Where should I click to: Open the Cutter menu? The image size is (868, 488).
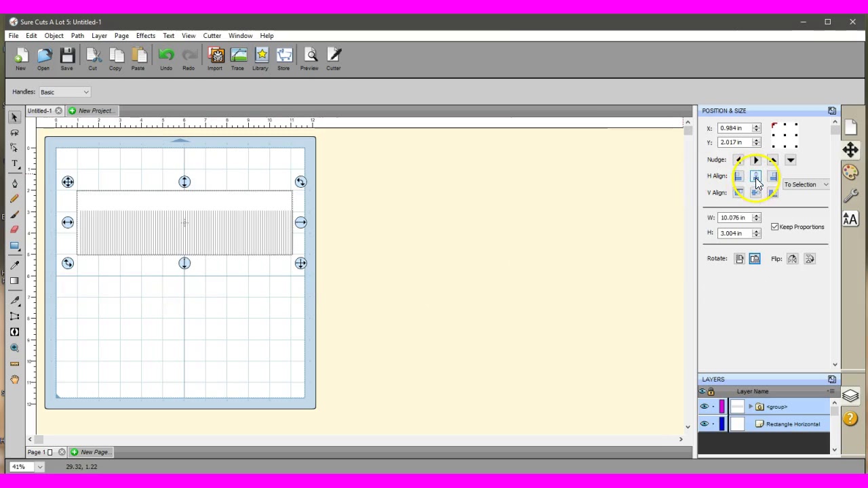pyautogui.click(x=212, y=36)
